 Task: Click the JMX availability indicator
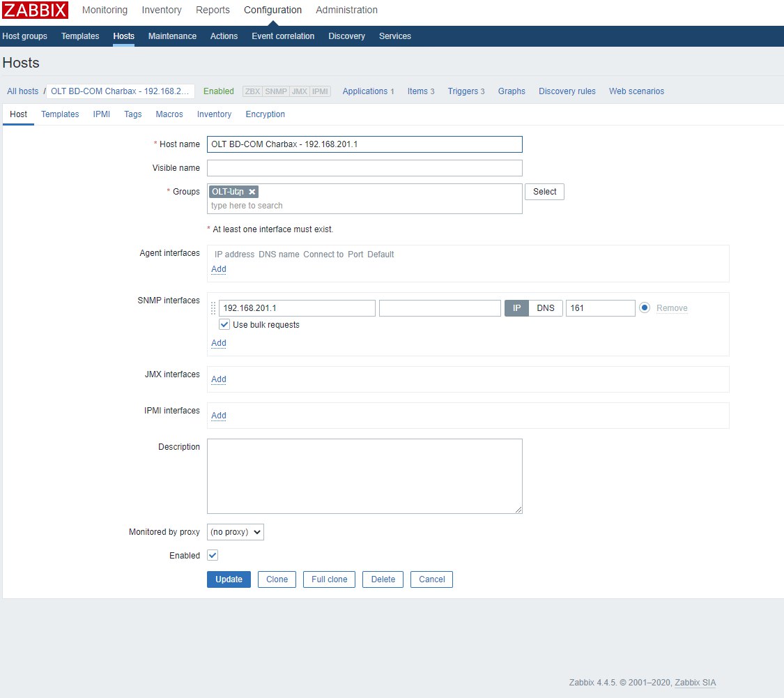[x=300, y=91]
